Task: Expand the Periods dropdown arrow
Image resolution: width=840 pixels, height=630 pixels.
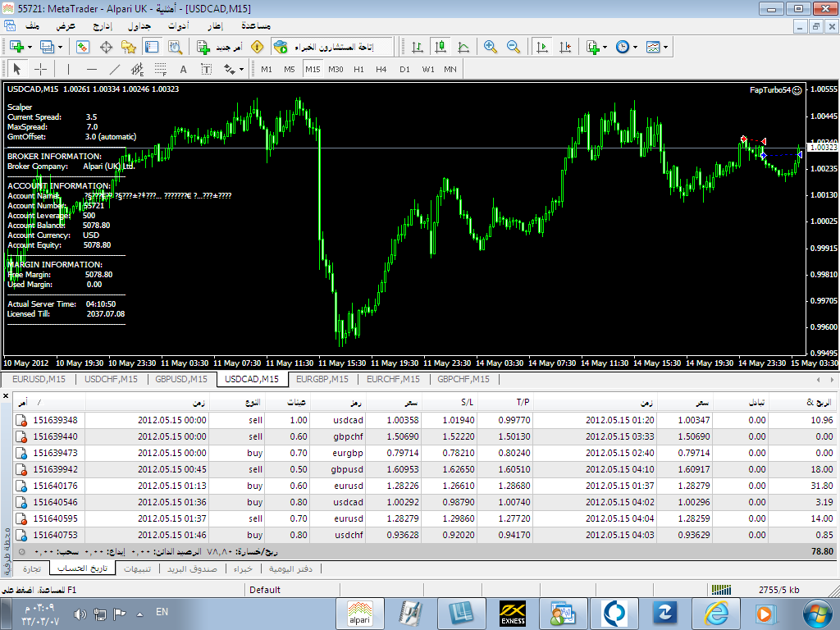Action: 636,47
